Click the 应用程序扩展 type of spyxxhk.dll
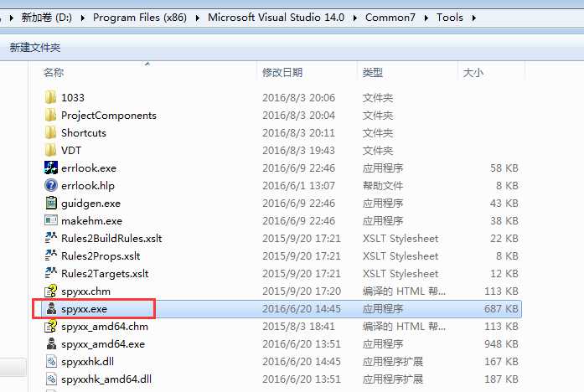The width and height of the screenshot is (584, 392). pyautogui.click(x=393, y=362)
